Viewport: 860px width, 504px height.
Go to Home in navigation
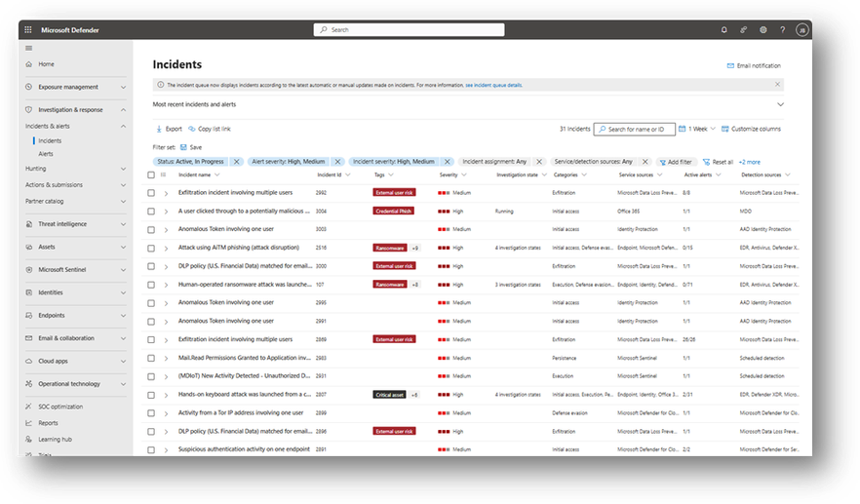pos(46,64)
